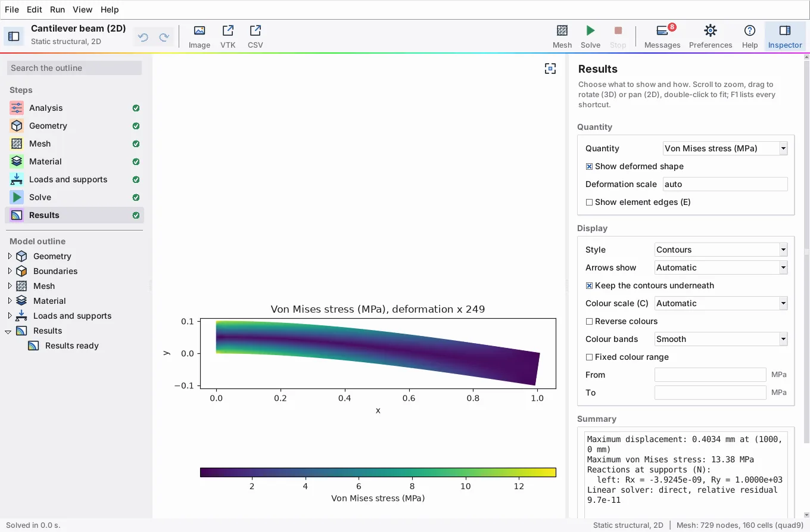The image size is (810, 532).
Task: Open the Run menu
Action: (57, 10)
